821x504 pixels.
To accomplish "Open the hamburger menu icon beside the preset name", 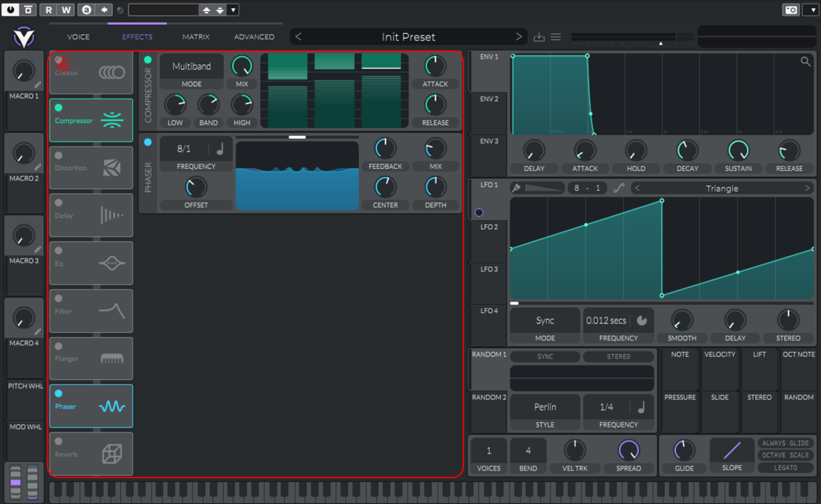I will pos(556,37).
